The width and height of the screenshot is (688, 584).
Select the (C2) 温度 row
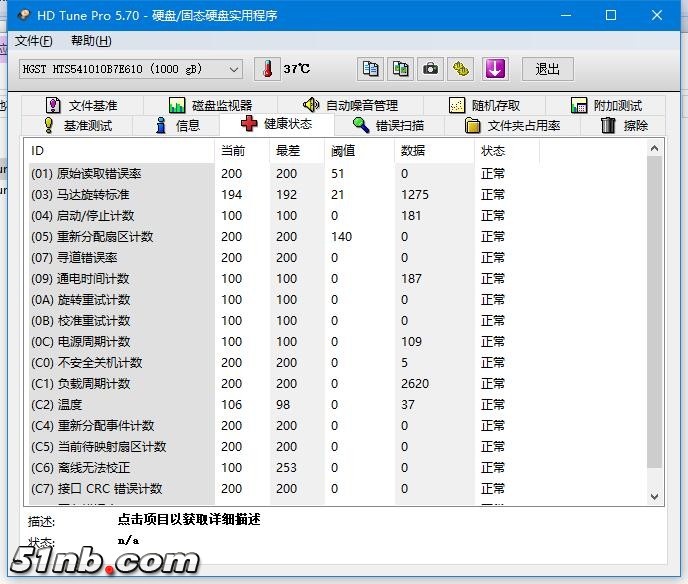point(285,405)
